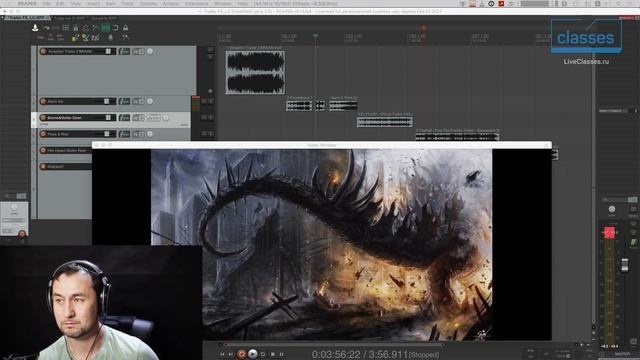Viewport: 640px width, 360px height.
Task: Click the microphone icon in second toolbar row
Action: click(110, 38)
